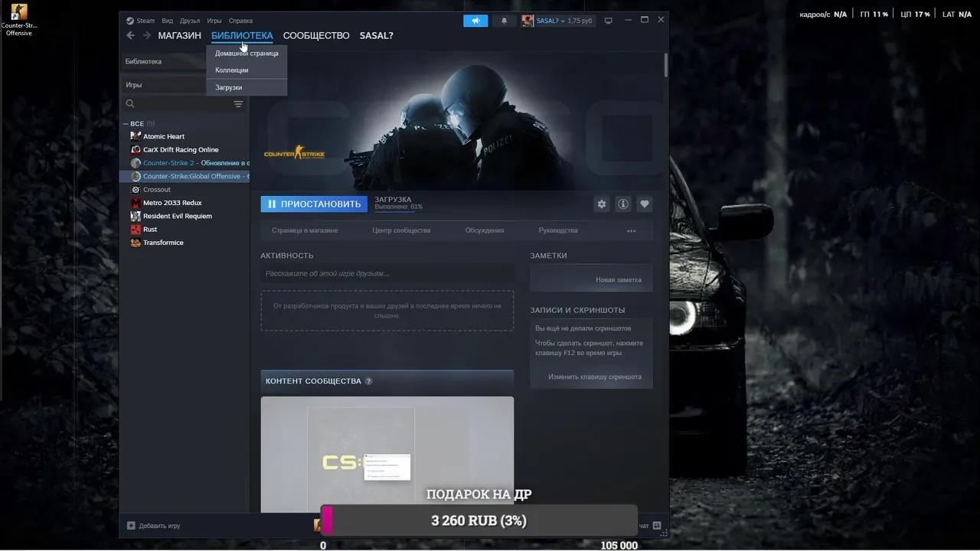
Task: Click the Transformice game icon
Action: click(x=136, y=243)
